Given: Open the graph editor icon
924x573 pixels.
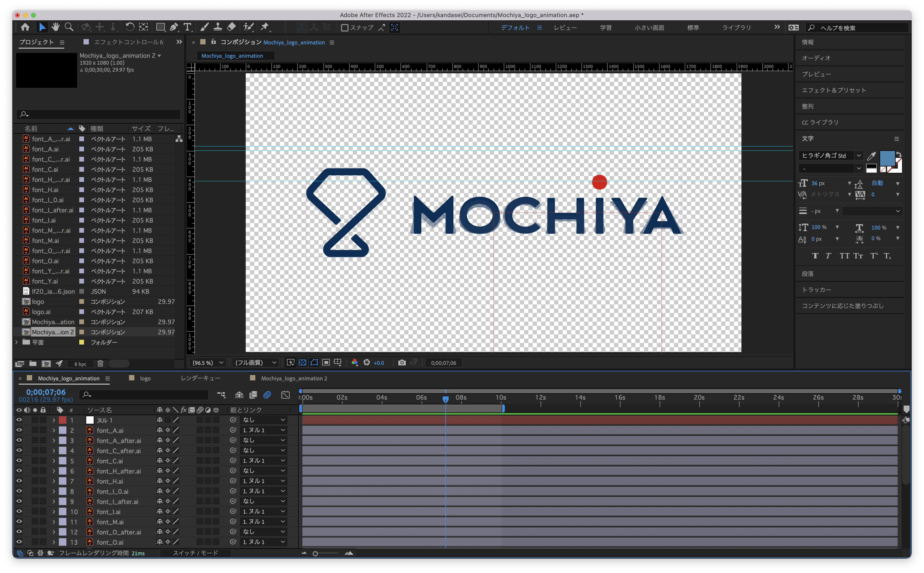Looking at the screenshot, I should tap(286, 395).
